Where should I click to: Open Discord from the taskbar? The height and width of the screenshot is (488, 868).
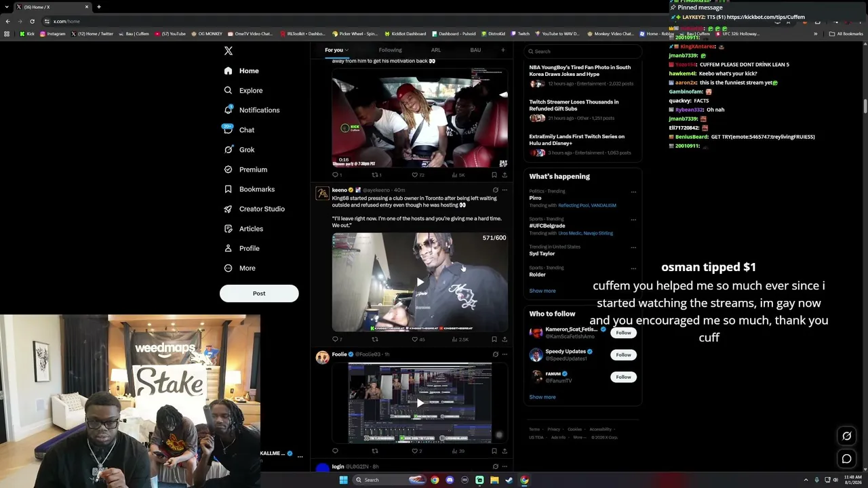(x=450, y=480)
